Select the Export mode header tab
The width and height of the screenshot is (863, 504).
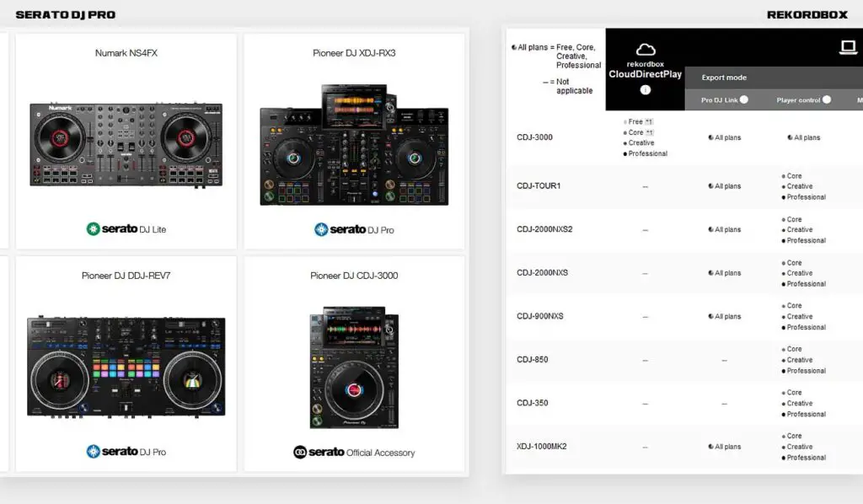(724, 78)
